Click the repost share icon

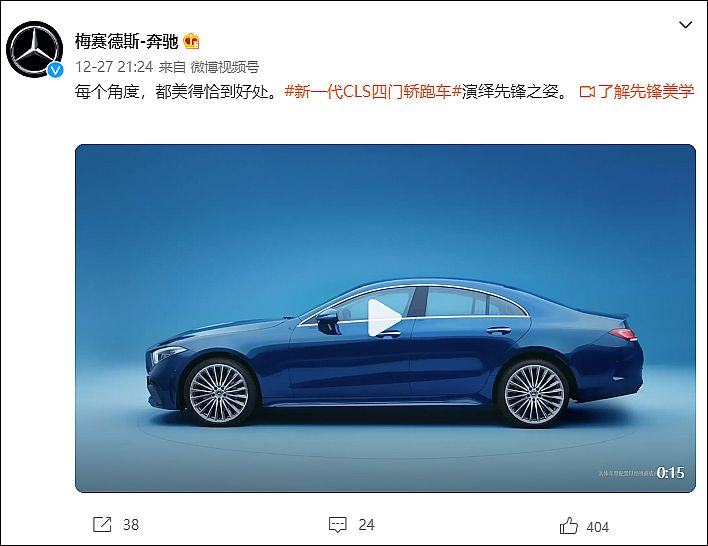tap(102, 524)
